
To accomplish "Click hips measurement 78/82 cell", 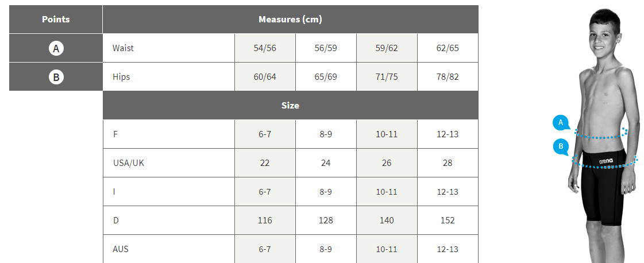I will coord(448,77).
